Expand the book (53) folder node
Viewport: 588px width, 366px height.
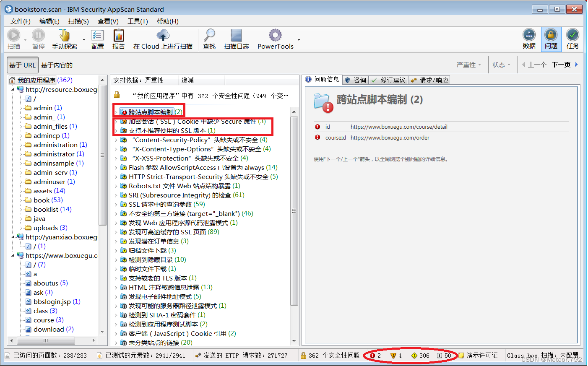[x=21, y=200]
